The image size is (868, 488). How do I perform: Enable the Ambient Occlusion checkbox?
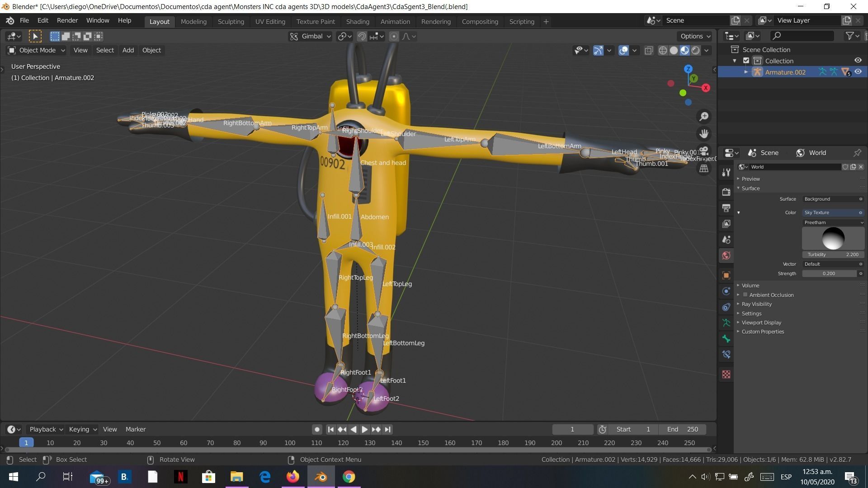(745, 295)
